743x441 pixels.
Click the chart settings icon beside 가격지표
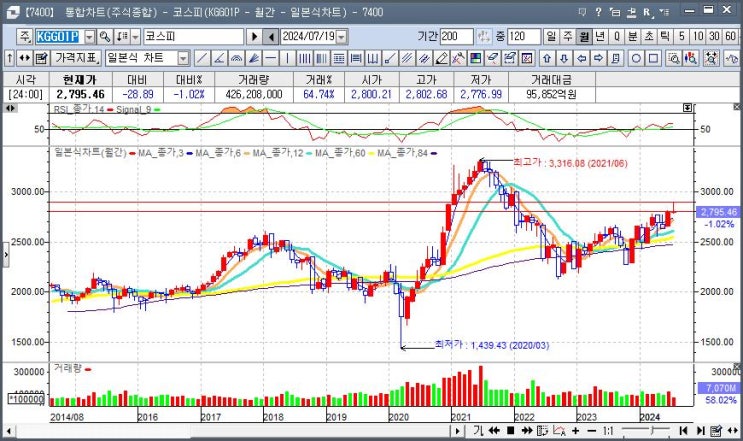[x=41, y=58]
